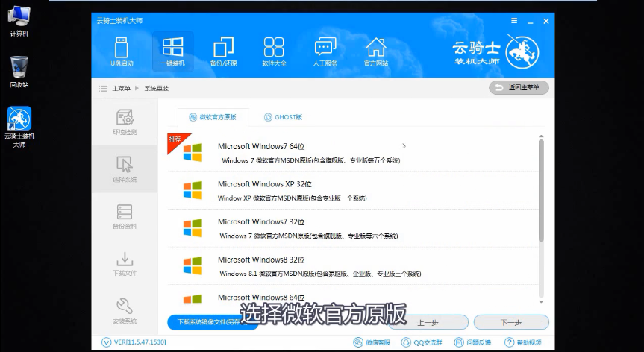This screenshot has width=644, height=352.
Task: Click the 微信客服 icon in status bar
Action: [x=372, y=342]
